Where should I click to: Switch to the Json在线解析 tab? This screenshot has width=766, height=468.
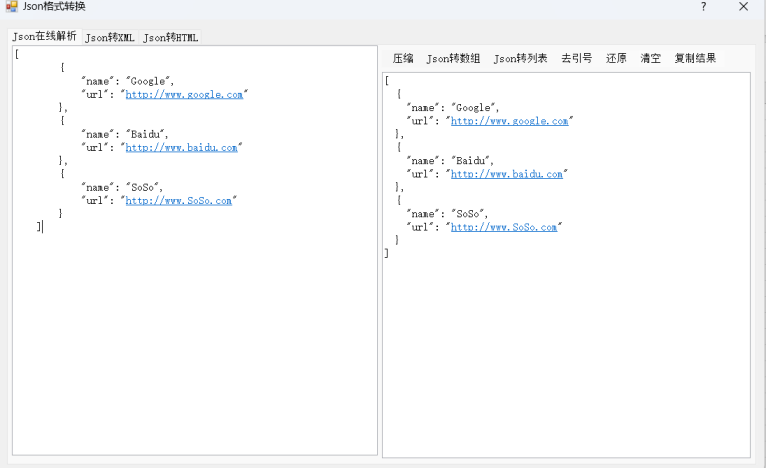44,37
